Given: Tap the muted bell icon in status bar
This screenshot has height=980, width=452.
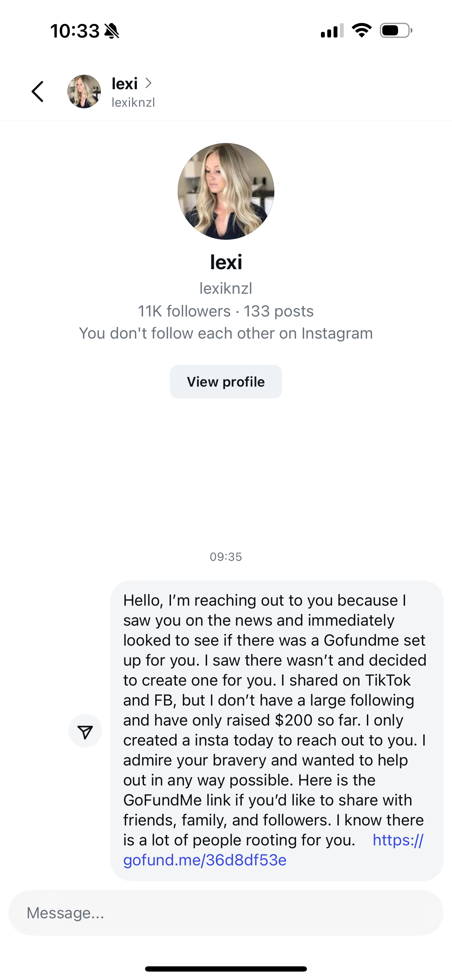Looking at the screenshot, I should click(x=111, y=31).
